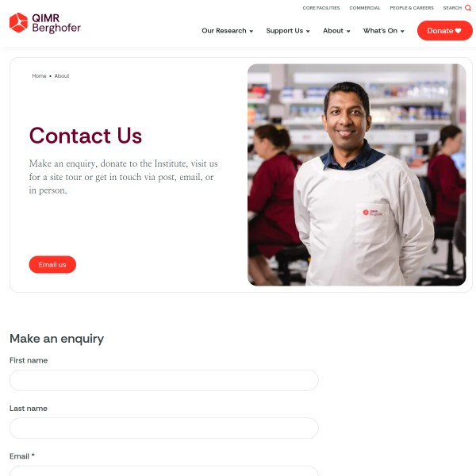Expand Support Us dropdown arrow
This screenshot has width=476, height=476.
coord(308,31)
